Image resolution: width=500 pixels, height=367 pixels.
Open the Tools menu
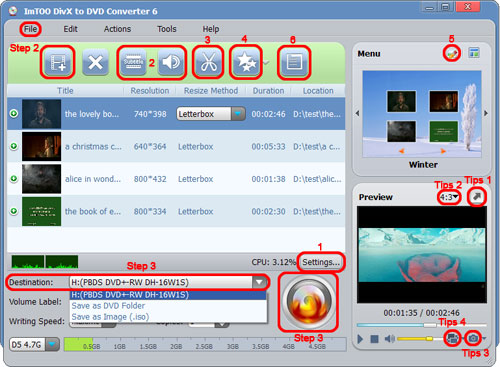pyautogui.click(x=167, y=29)
